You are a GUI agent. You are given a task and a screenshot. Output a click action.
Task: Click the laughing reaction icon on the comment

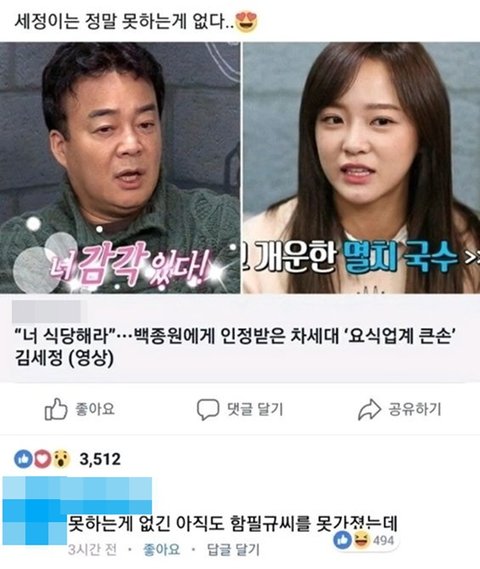tap(361, 540)
